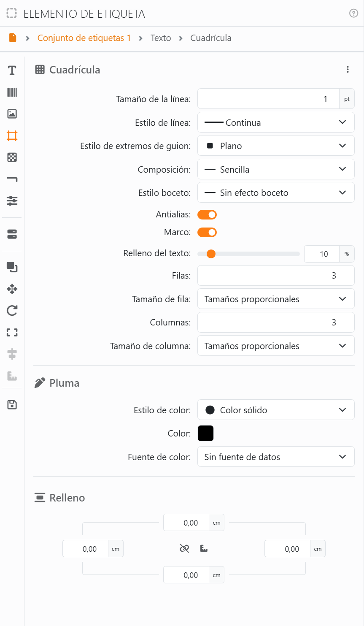Adjust the Relleno del texto slider handle

click(211, 254)
